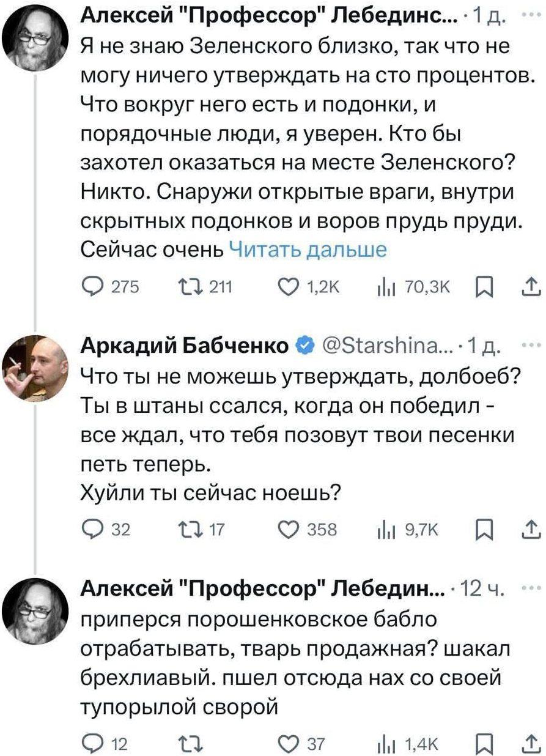Reply to Бабченко's post with 32 replies
This screenshot has width=546, height=756.
[x=92, y=528]
